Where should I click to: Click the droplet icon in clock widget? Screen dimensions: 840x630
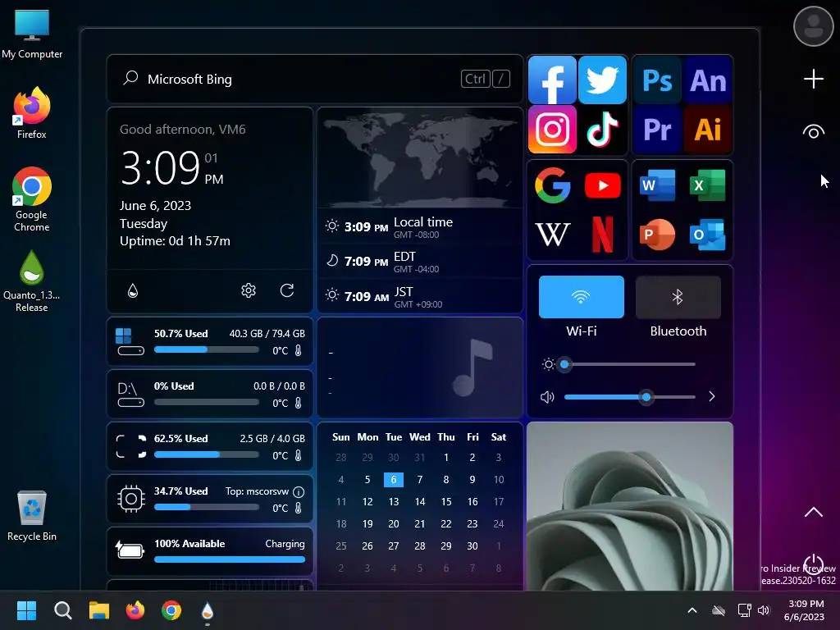(133, 290)
